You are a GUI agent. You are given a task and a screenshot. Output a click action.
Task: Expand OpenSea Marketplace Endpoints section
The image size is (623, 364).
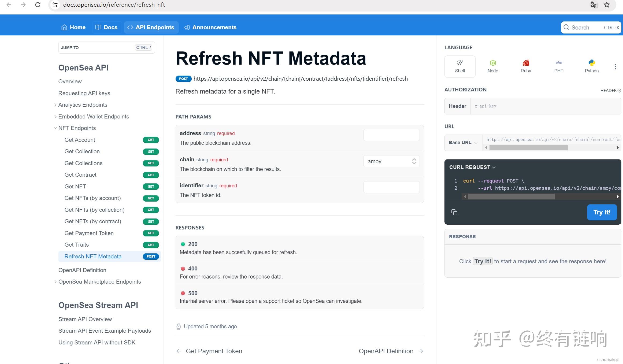tap(55, 282)
